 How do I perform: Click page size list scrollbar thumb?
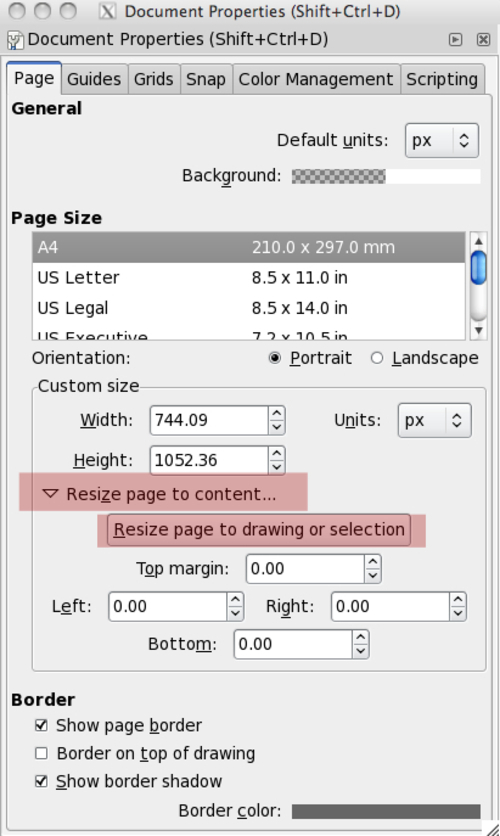(479, 268)
